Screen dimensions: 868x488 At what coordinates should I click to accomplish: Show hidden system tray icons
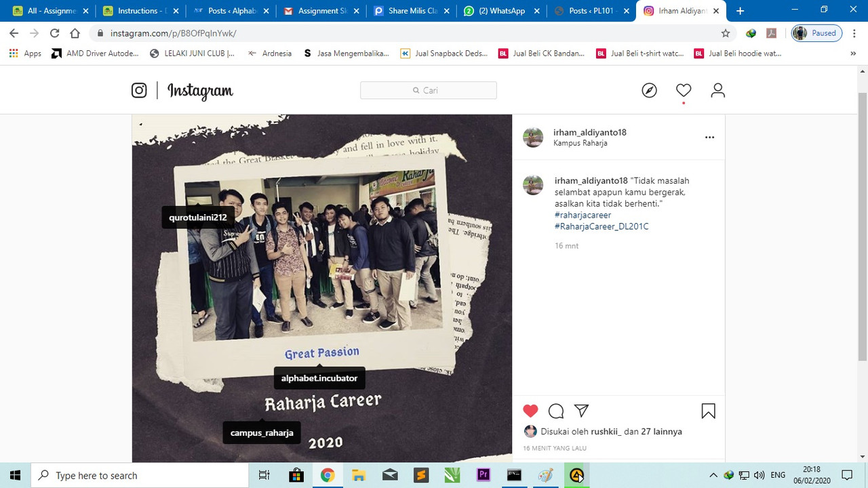[x=713, y=475]
